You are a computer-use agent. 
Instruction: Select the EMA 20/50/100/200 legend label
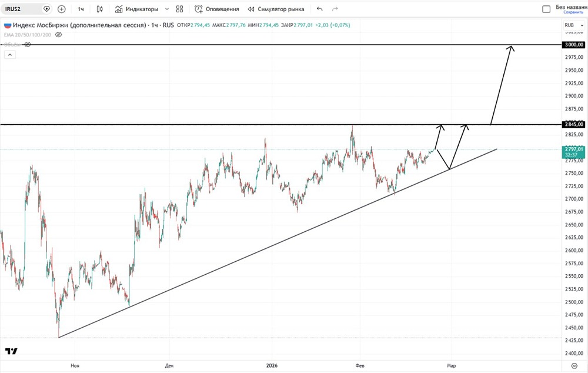click(x=28, y=35)
